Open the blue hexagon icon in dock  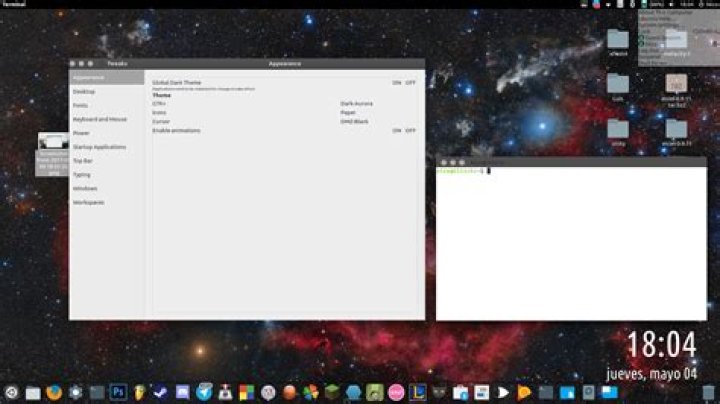click(354, 393)
